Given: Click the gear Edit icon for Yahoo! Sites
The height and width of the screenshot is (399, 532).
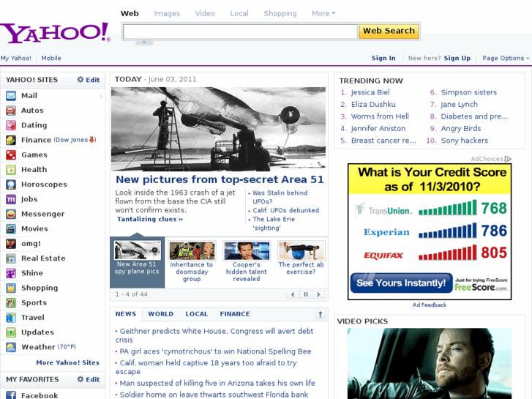Looking at the screenshot, I should tap(80, 80).
